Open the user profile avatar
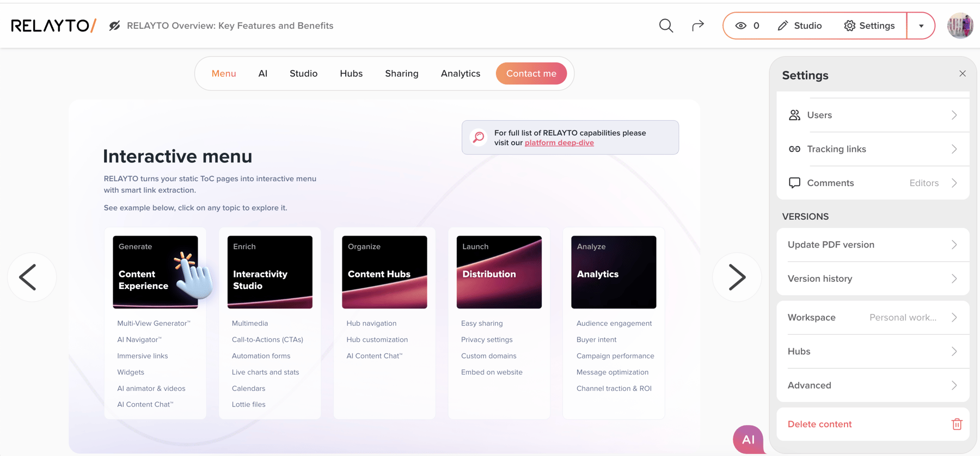The image size is (980, 456). [x=960, y=26]
